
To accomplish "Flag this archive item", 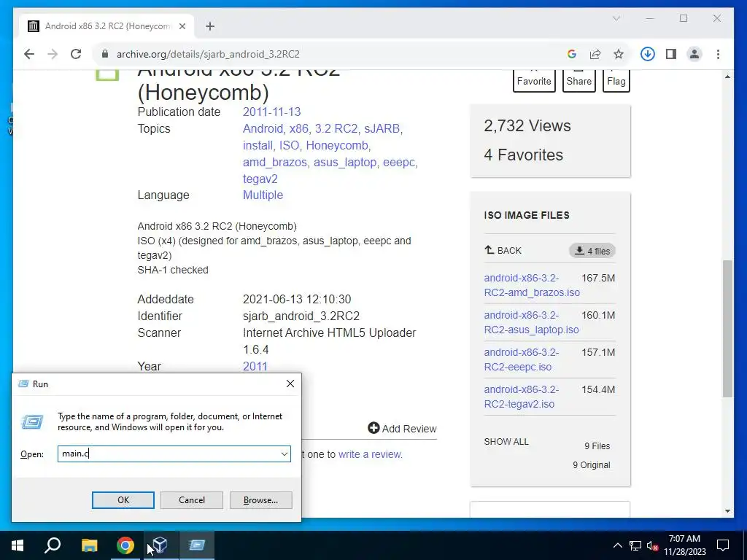I will 616,81.
